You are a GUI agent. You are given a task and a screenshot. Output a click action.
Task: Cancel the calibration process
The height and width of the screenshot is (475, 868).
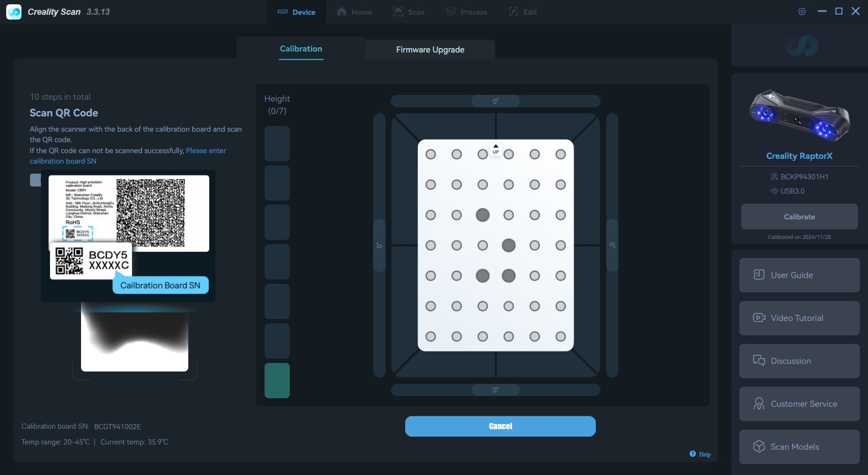click(x=500, y=426)
